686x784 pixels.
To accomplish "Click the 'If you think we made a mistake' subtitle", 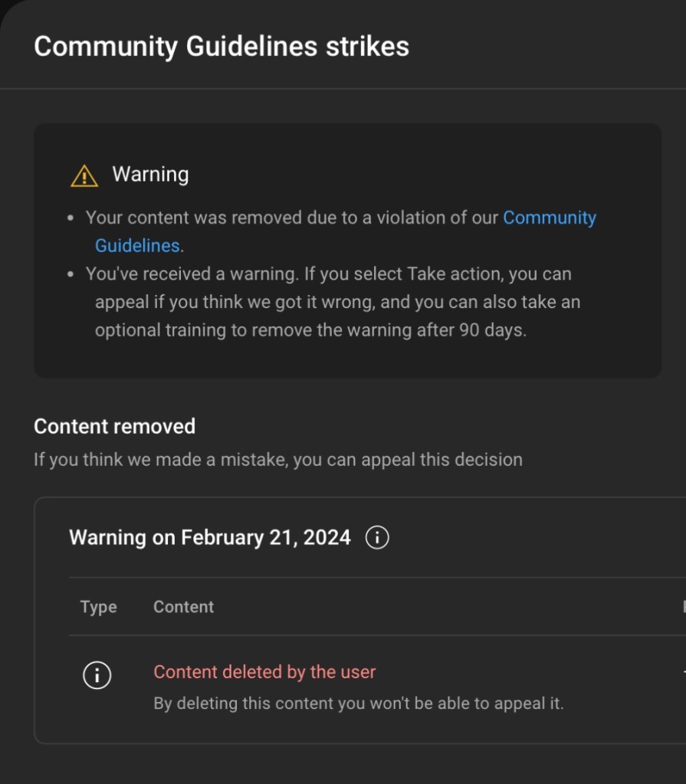I will pos(277,460).
